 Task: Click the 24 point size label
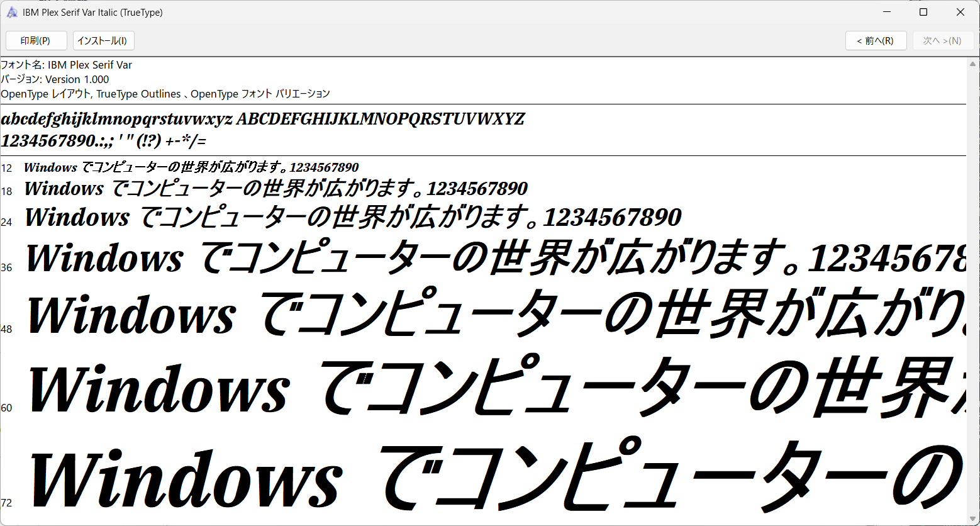(x=6, y=222)
